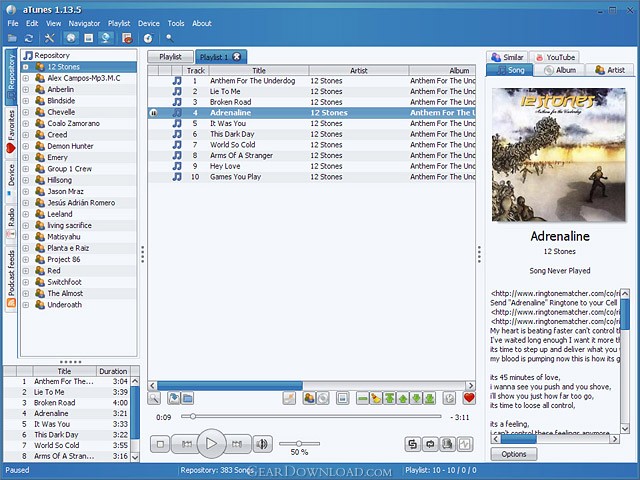Click the playlist filter magnifier button
This screenshot has width=640, height=480.
(154, 398)
